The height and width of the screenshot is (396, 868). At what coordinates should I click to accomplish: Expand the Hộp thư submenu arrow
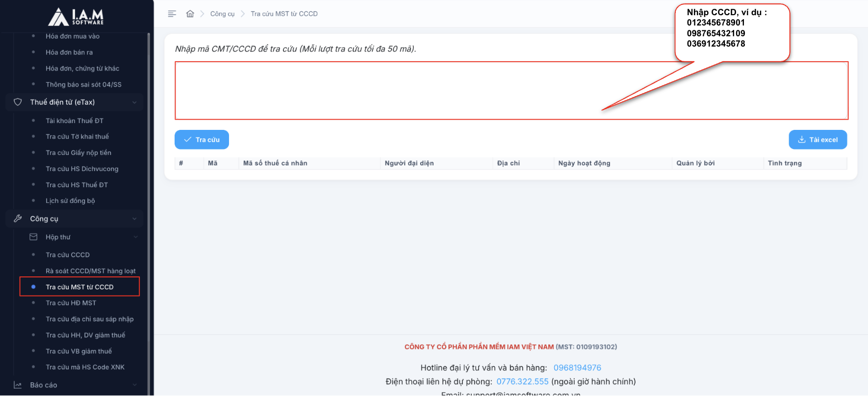[x=136, y=237]
